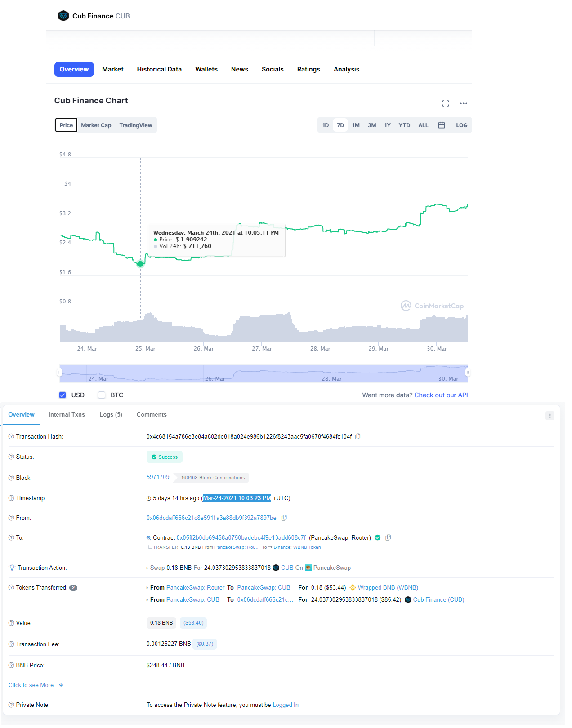Click BNB Price help icon
Screen dimensions: 572x728
click(x=11, y=665)
